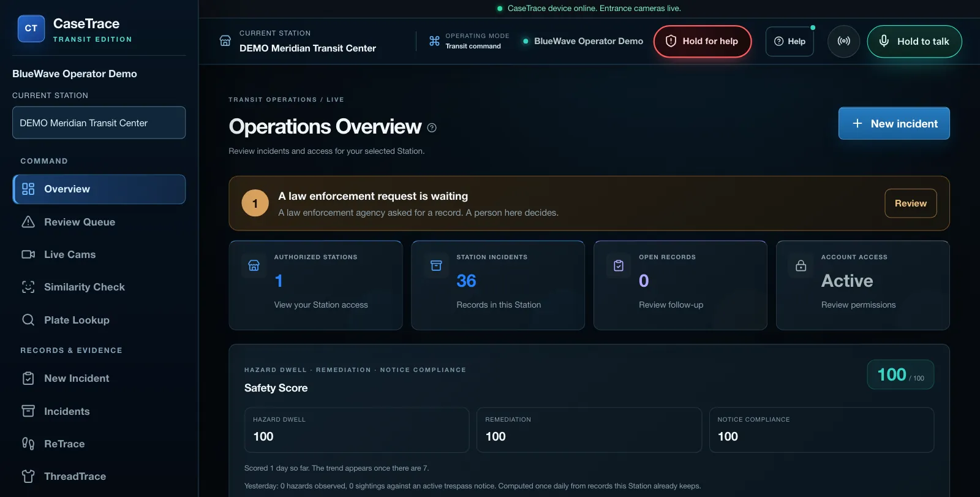Click the plus icon on New incident button
This screenshot has height=497, width=980.
tap(858, 123)
